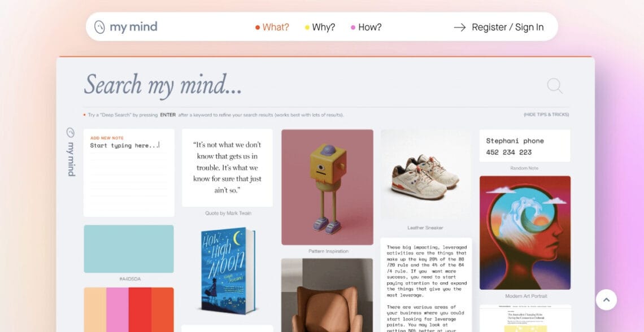Open the Modern Art Portrait image
This screenshot has height=332, width=644.
tap(525, 233)
